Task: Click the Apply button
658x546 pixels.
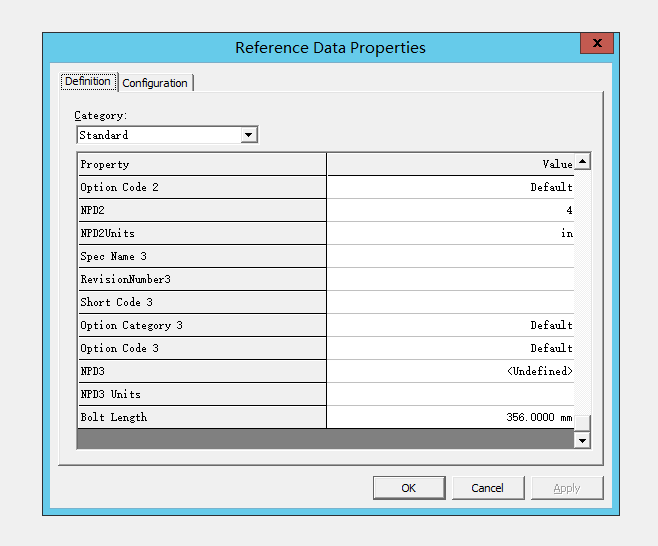Action: [x=567, y=488]
